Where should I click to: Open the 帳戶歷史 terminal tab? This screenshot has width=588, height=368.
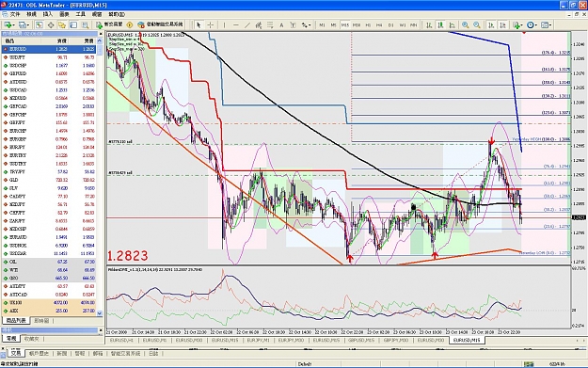click(40, 353)
